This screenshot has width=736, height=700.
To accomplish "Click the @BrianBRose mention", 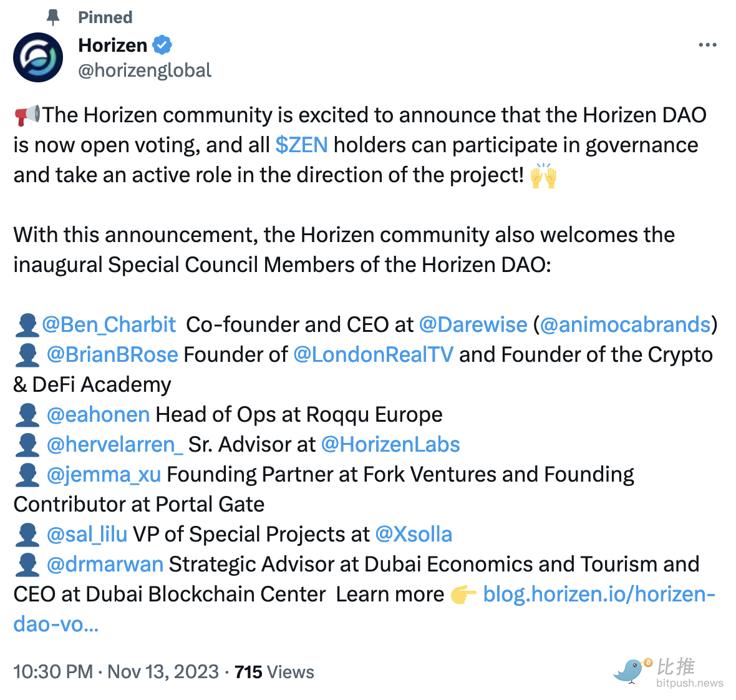I will coord(112,354).
